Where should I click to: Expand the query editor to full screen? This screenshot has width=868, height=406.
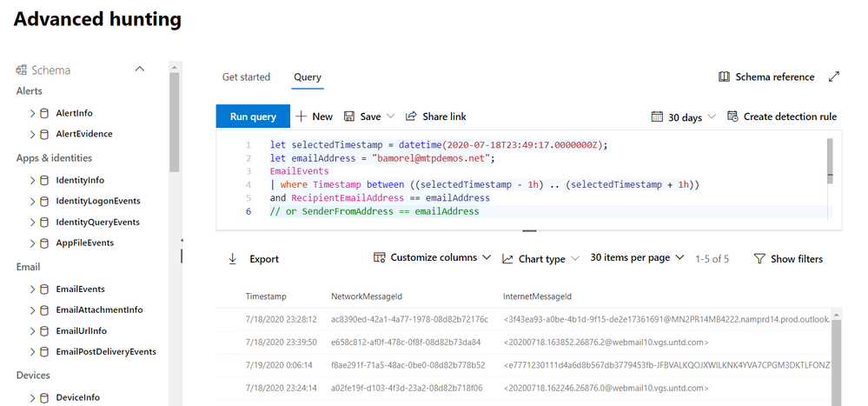pos(833,77)
